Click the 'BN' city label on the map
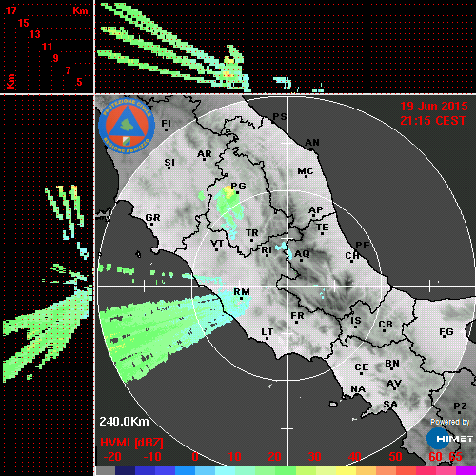The image size is (476, 476). (392, 364)
